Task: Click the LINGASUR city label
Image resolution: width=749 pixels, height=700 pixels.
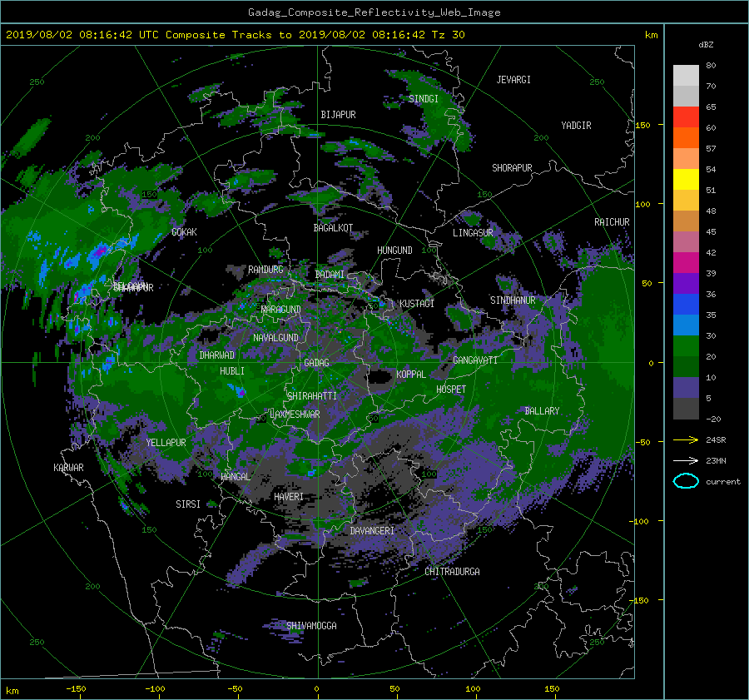Action: 473,233
